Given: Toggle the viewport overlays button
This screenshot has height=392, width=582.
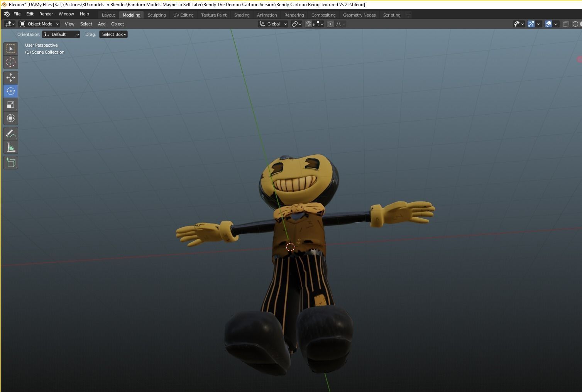Looking at the screenshot, I should (548, 24).
